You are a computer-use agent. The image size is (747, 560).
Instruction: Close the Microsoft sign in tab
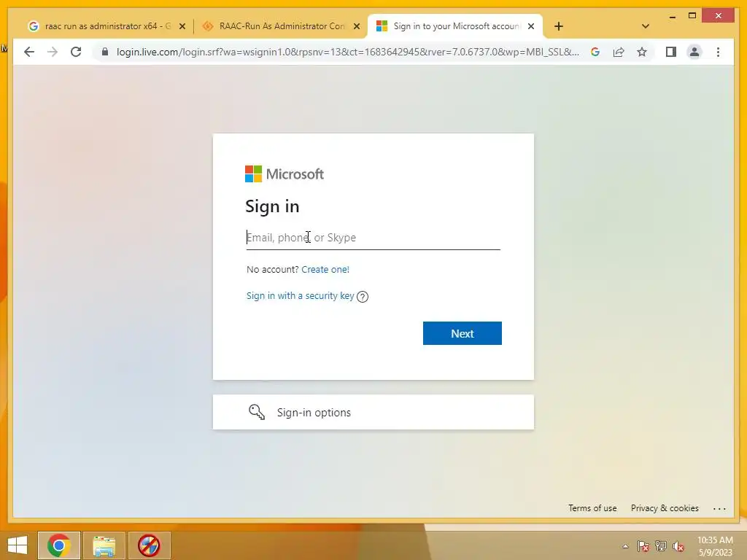pyautogui.click(x=531, y=26)
